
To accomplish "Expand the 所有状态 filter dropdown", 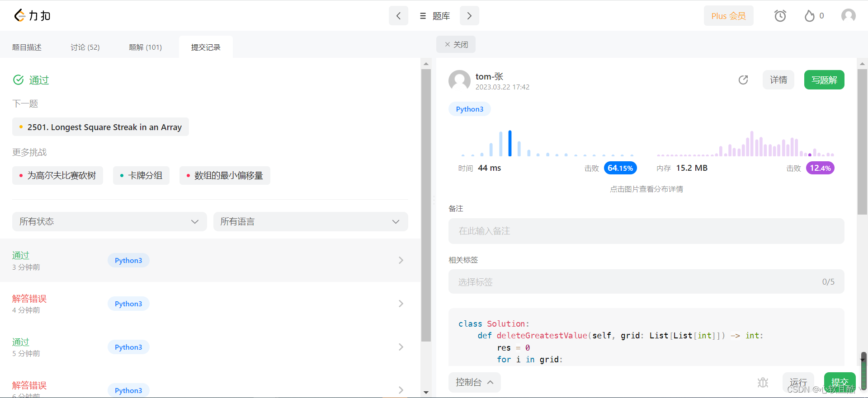I will (x=109, y=221).
